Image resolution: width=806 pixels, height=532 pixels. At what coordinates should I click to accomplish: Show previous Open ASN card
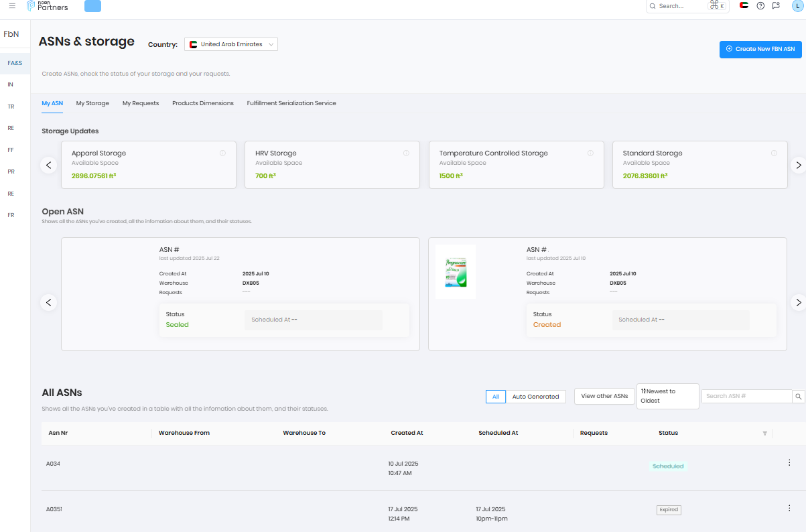48,302
